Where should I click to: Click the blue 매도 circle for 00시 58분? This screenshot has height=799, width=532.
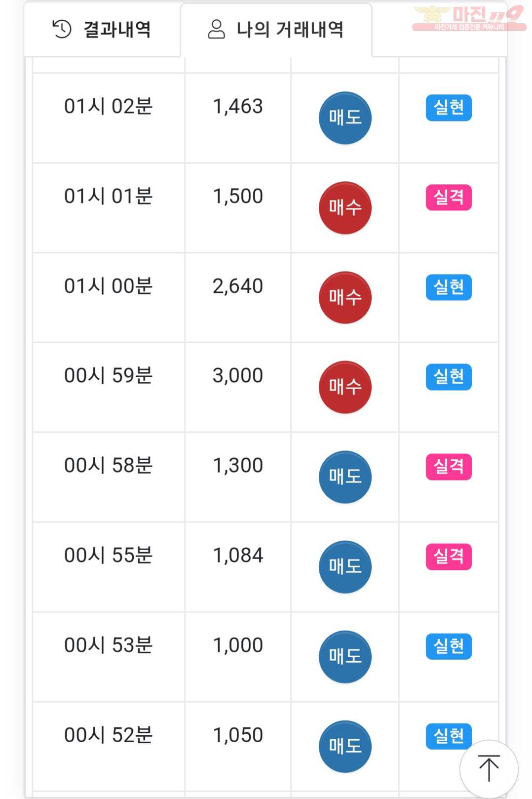tap(345, 477)
